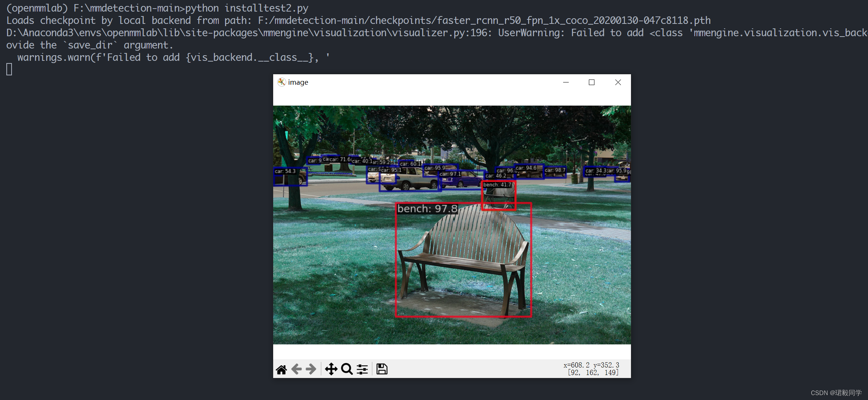Open the subplot configuration sliders icon
Image resolution: width=868 pixels, height=400 pixels.
(x=362, y=369)
